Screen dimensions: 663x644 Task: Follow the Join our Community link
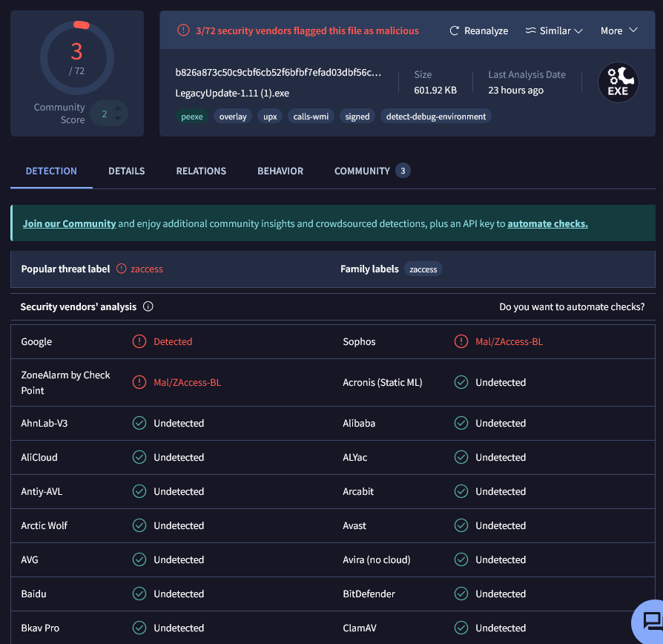coord(70,223)
